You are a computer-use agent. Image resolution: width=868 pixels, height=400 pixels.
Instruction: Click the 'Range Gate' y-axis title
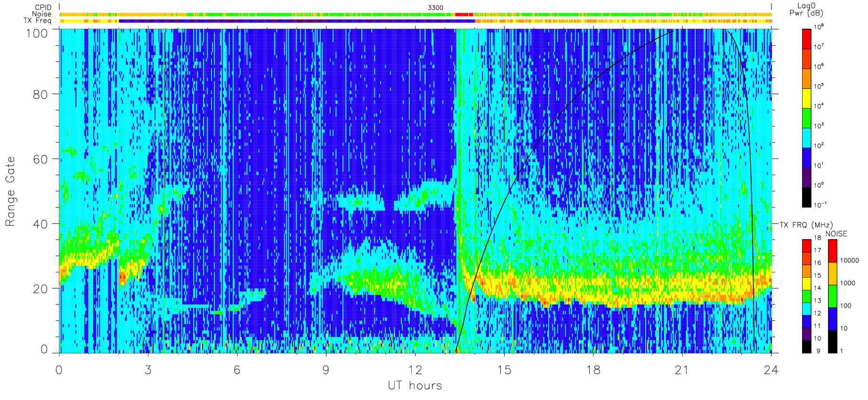coord(10,191)
